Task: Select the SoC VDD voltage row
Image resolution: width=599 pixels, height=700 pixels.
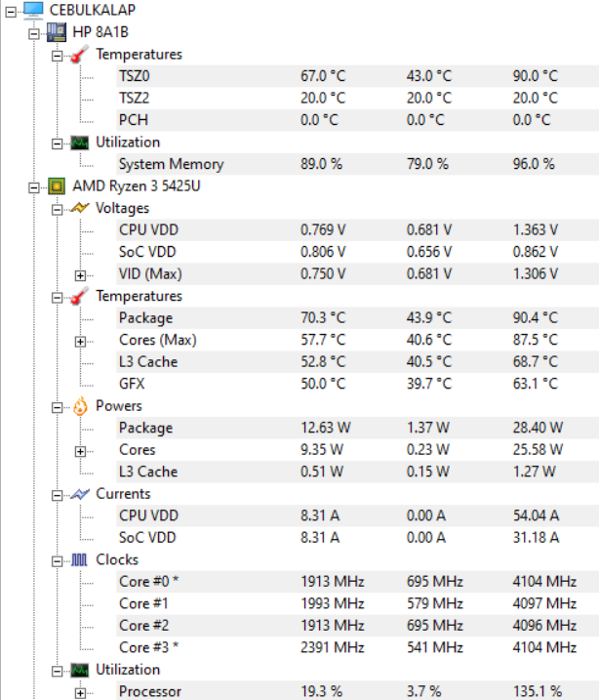Action: click(358, 252)
